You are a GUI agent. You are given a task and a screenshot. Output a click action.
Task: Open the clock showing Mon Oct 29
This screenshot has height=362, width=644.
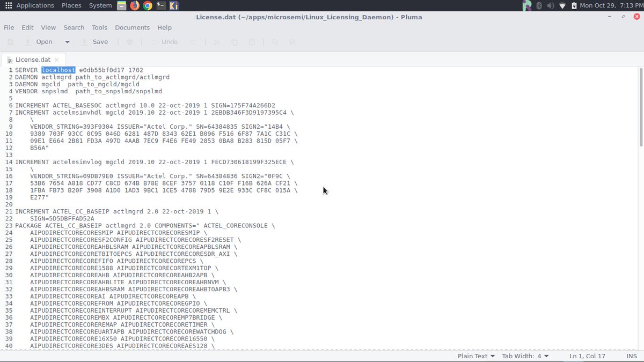[610, 5]
